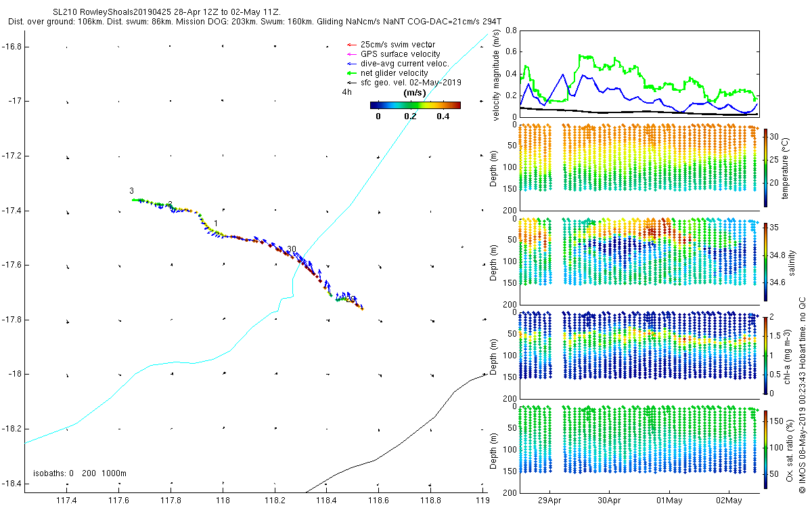Click longitude tick '118.2' on the map axis
812x508 pixels.
point(275,501)
